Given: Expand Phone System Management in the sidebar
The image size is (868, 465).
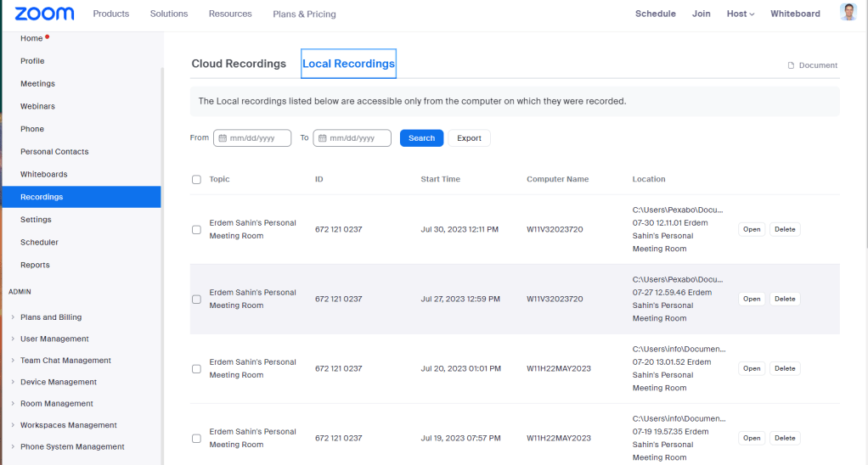Looking at the screenshot, I should pyautogui.click(x=13, y=446).
